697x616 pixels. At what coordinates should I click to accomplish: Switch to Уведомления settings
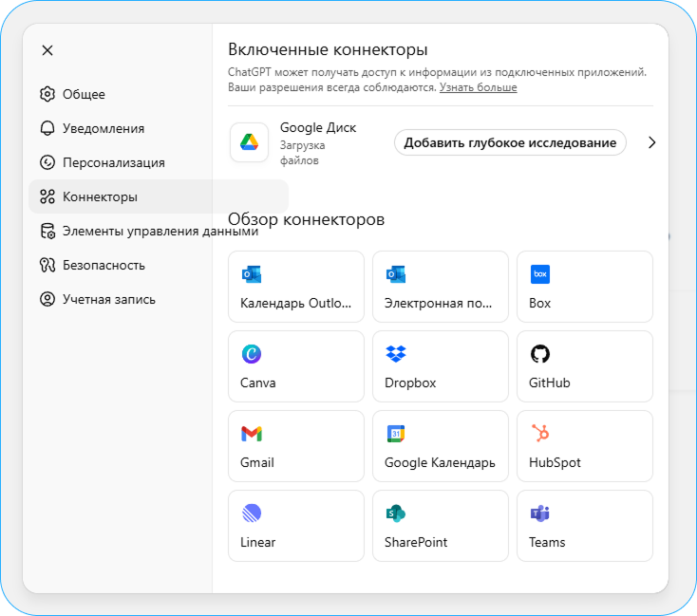pos(104,128)
